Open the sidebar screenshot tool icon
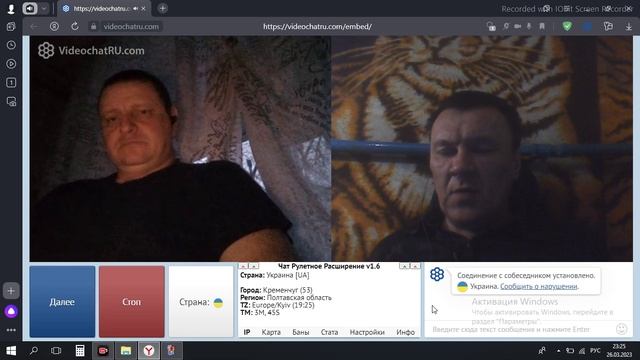Screen dimensions: 640x360 pyautogui.click(x=11, y=101)
